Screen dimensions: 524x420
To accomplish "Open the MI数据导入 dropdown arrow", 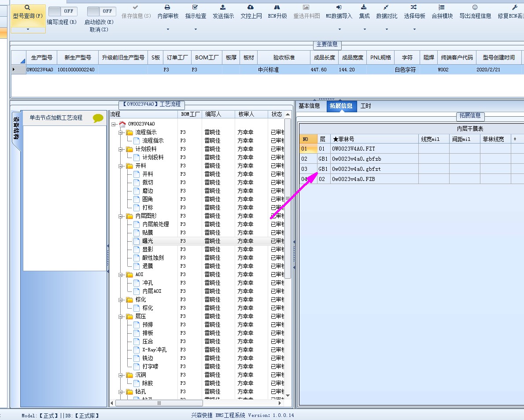I will click(339, 29).
